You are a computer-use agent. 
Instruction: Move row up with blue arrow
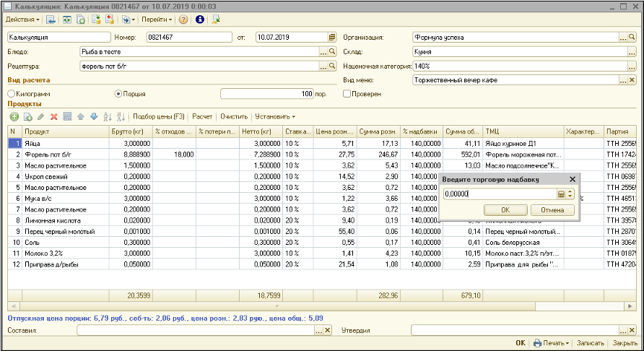click(x=80, y=116)
